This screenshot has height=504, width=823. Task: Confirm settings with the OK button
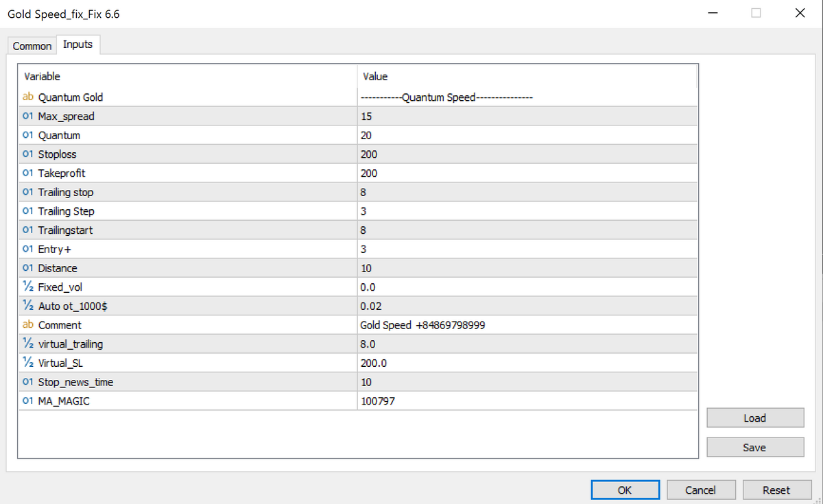(625, 490)
